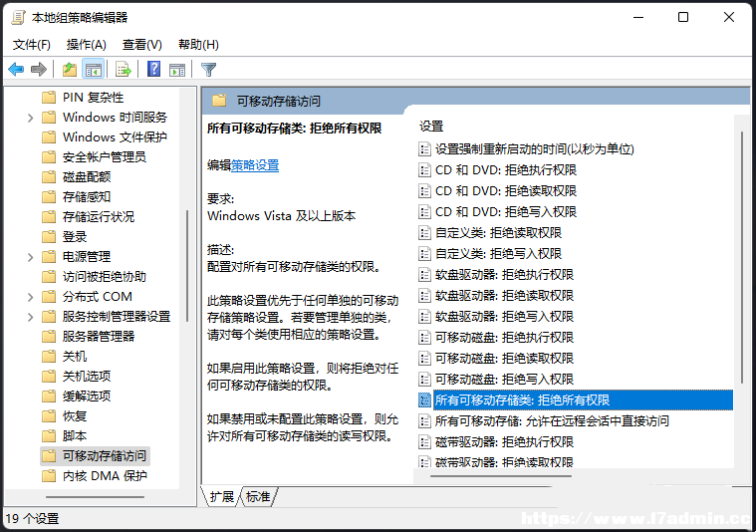This screenshot has height=532, width=756.
Task: Click the Filter funnel toolbar icon
Action: click(x=209, y=70)
